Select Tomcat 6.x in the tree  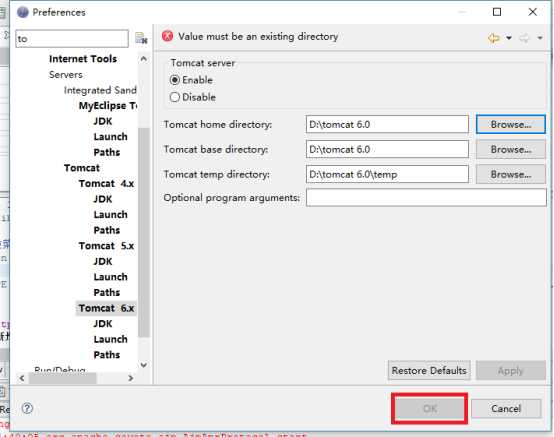pos(106,308)
